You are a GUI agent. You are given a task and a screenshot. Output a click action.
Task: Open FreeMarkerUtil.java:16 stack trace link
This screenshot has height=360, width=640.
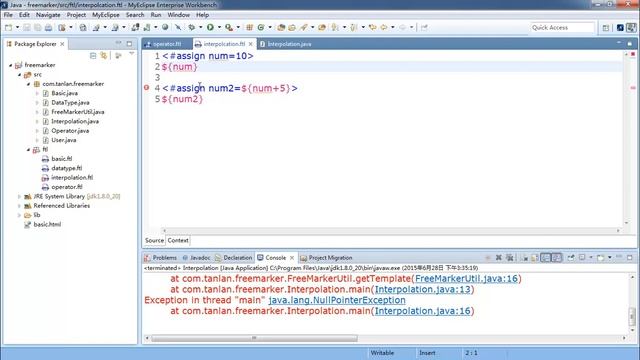[x=467, y=279]
